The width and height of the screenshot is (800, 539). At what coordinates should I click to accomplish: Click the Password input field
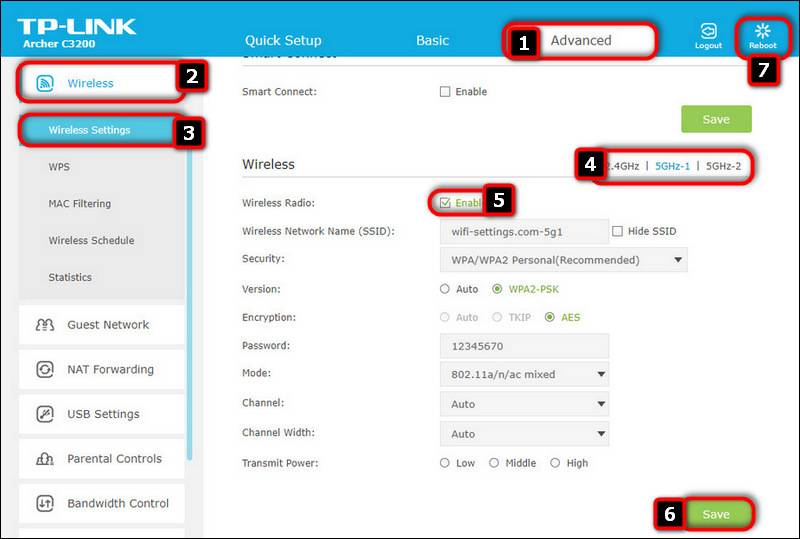pos(524,346)
